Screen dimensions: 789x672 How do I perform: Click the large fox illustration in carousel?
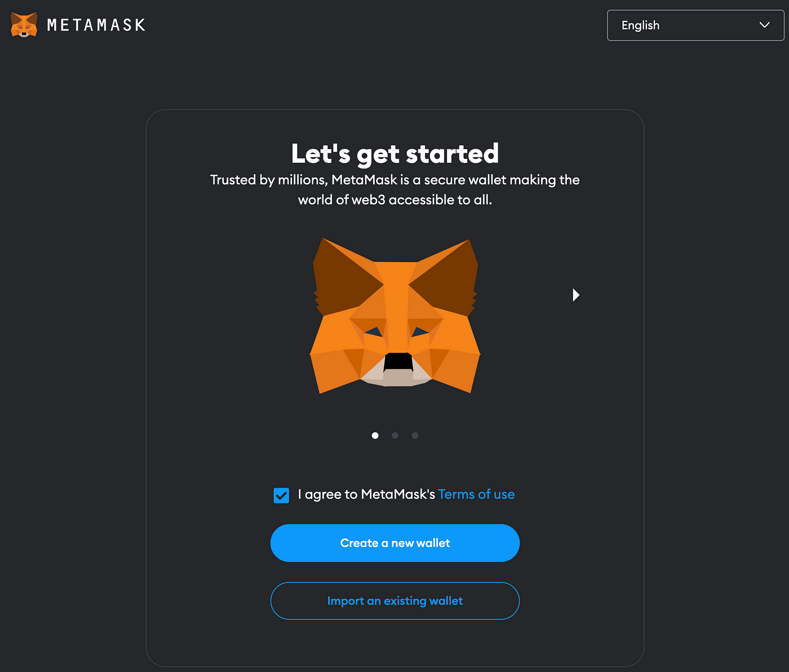(395, 316)
